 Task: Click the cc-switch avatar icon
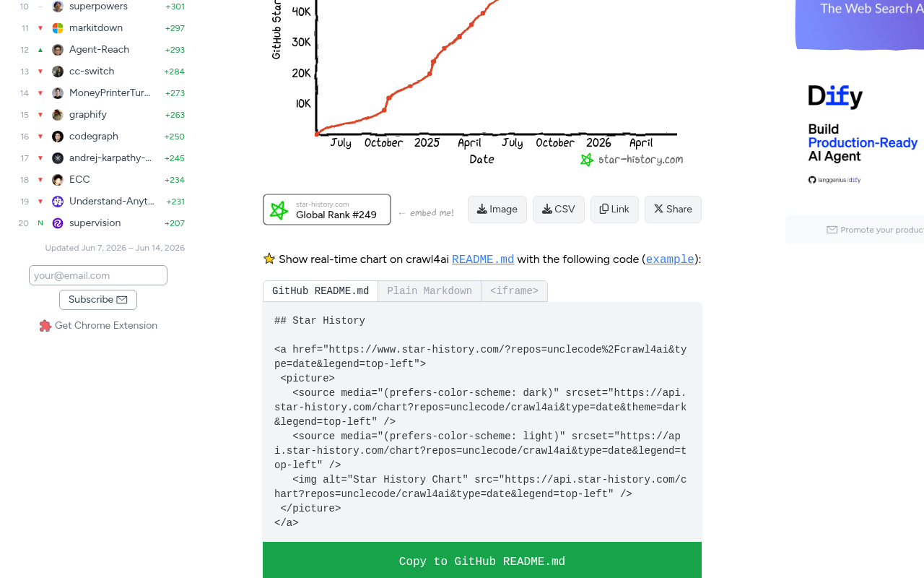(x=58, y=72)
